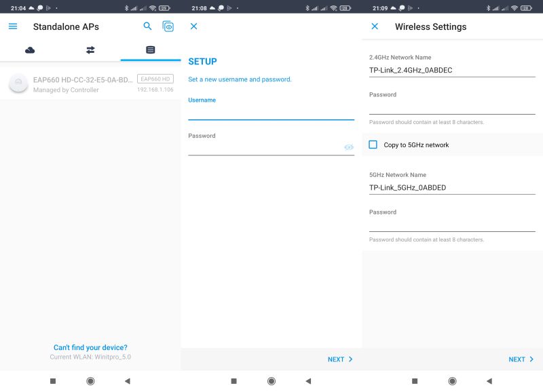Tap the SETUP heading

tap(202, 62)
